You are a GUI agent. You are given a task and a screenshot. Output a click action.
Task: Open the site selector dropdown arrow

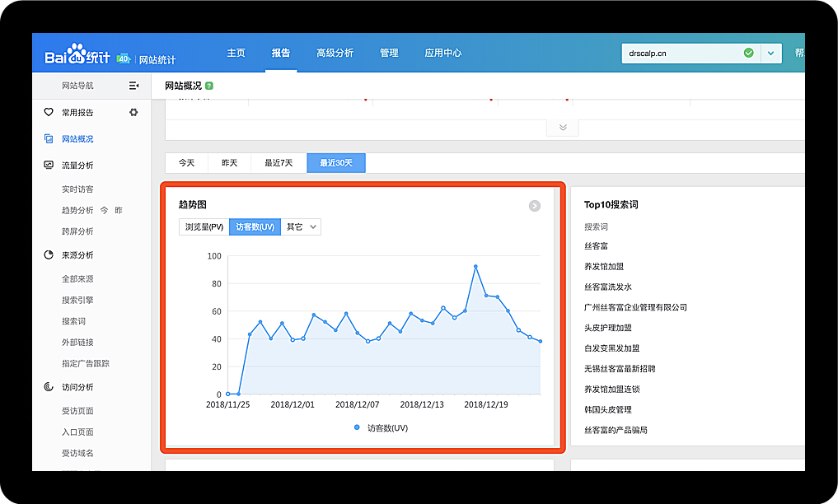pyautogui.click(x=770, y=53)
